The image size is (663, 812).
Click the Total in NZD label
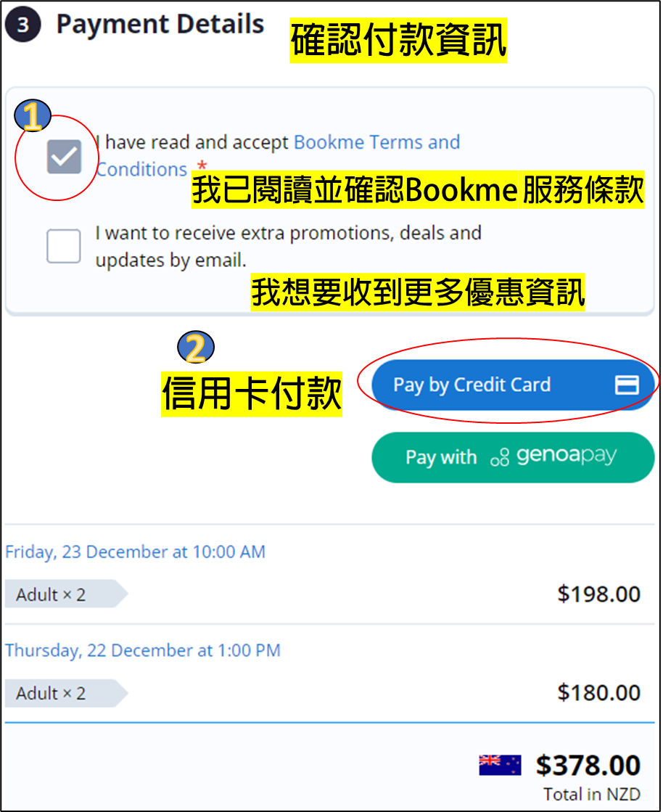point(592,795)
